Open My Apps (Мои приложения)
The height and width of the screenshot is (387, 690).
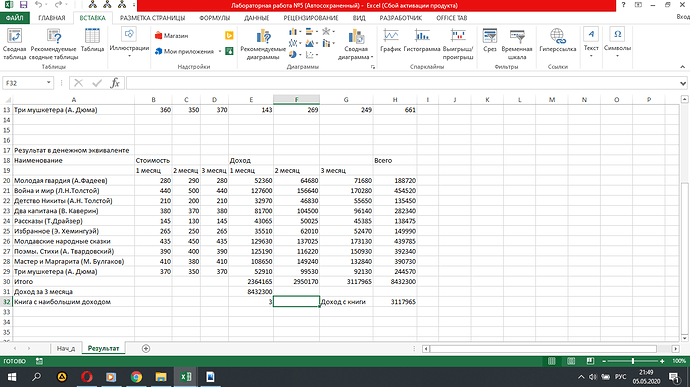tap(187, 52)
